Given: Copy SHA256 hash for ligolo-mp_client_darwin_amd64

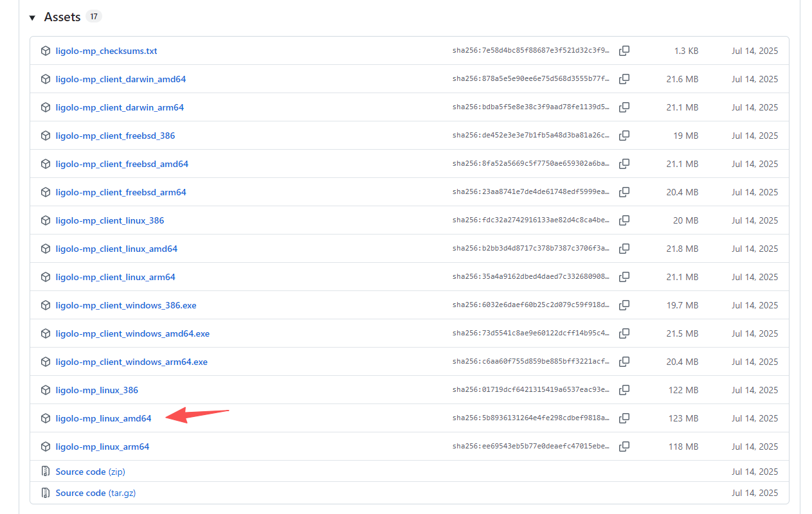Looking at the screenshot, I should [x=624, y=79].
